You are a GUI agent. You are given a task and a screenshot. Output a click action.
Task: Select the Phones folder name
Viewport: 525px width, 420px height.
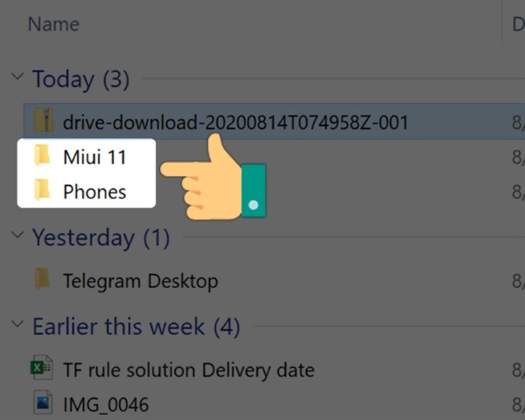(94, 192)
